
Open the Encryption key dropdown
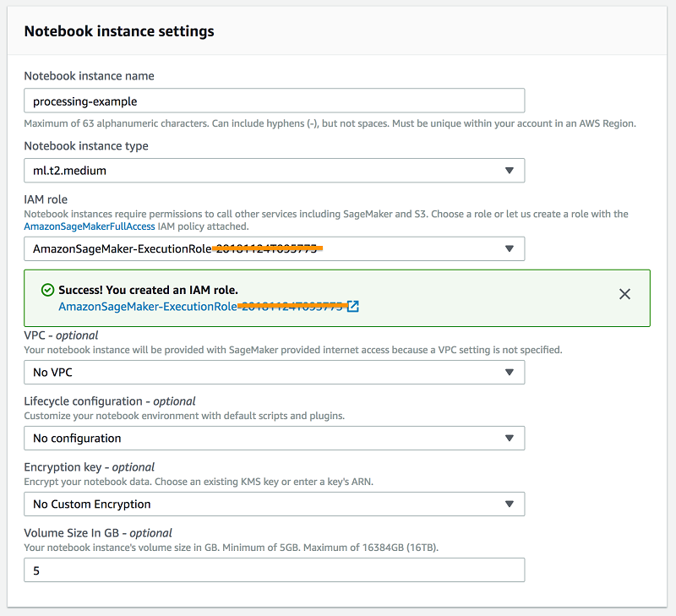pyautogui.click(x=274, y=504)
